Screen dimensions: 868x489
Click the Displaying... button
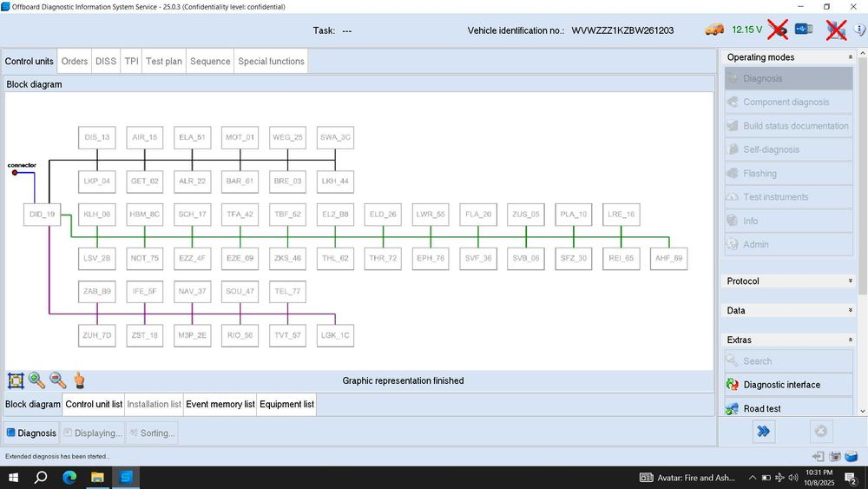[x=93, y=433]
